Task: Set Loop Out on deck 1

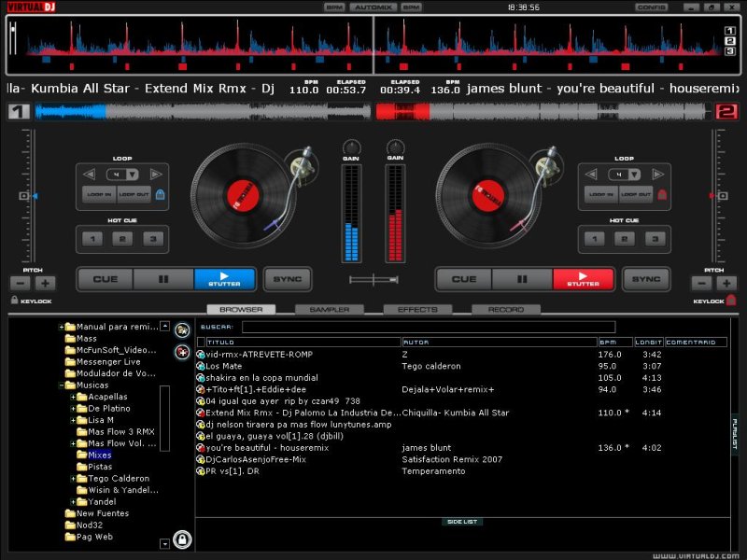Action: pos(134,194)
